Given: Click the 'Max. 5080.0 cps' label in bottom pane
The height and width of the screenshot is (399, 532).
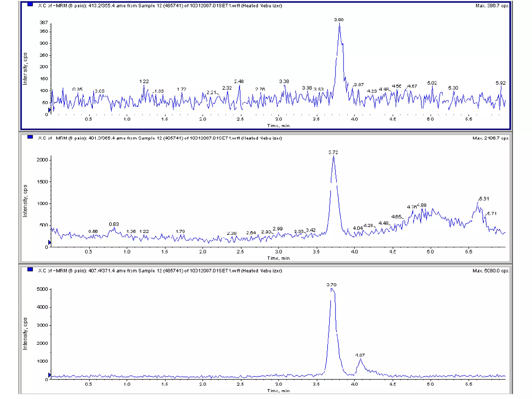Looking at the screenshot, I should 490,271.
